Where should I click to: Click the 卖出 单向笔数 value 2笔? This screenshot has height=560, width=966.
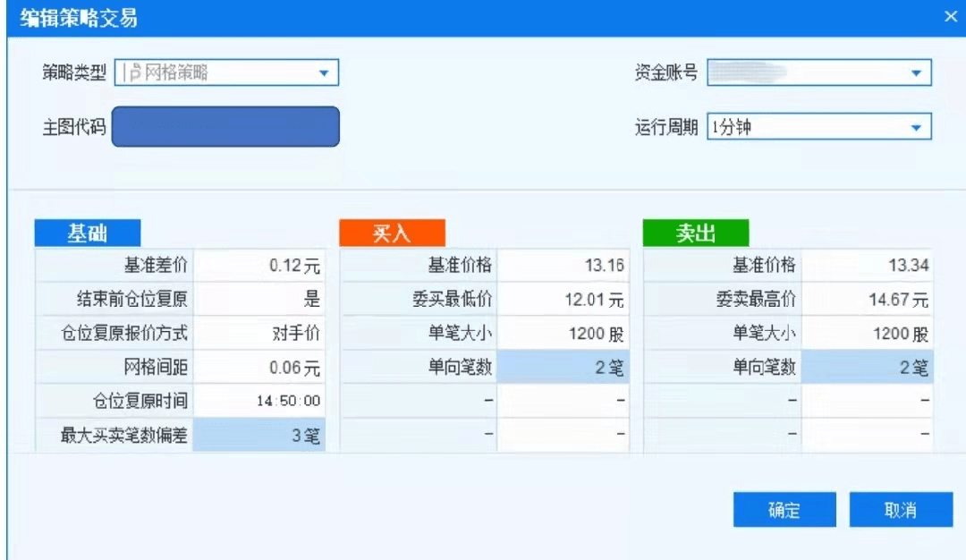[867, 367]
